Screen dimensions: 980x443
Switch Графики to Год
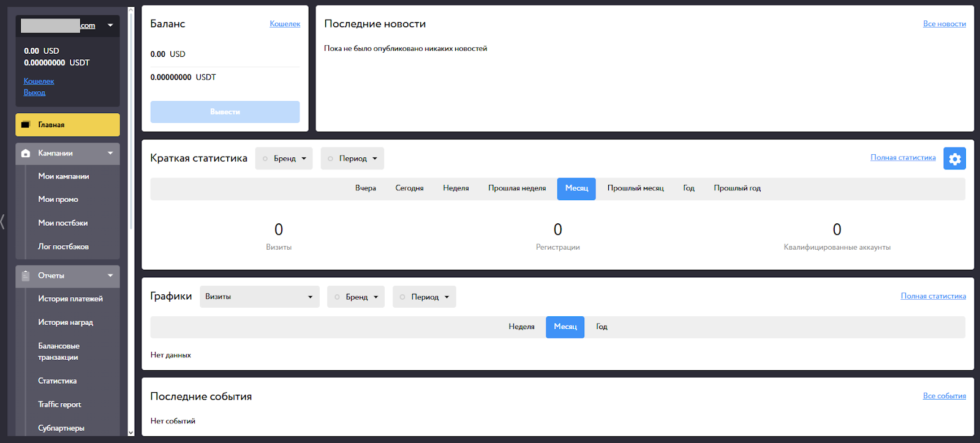tap(601, 327)
